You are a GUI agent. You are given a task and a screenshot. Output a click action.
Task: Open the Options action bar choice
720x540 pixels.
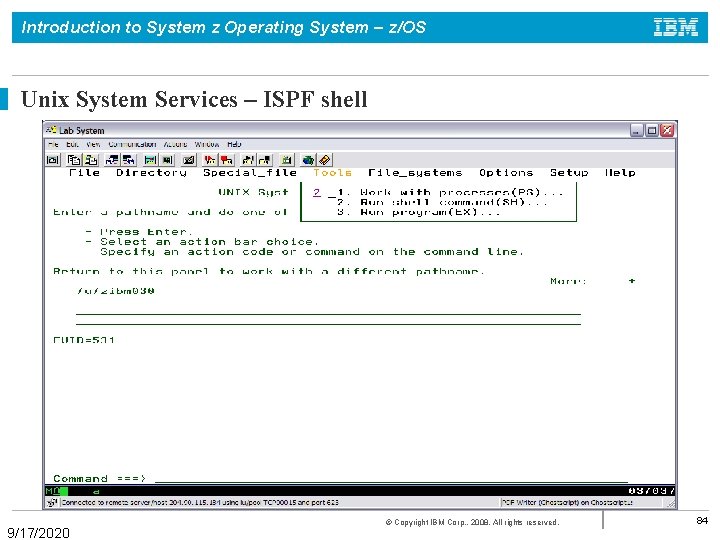click(x=506, y=173)
